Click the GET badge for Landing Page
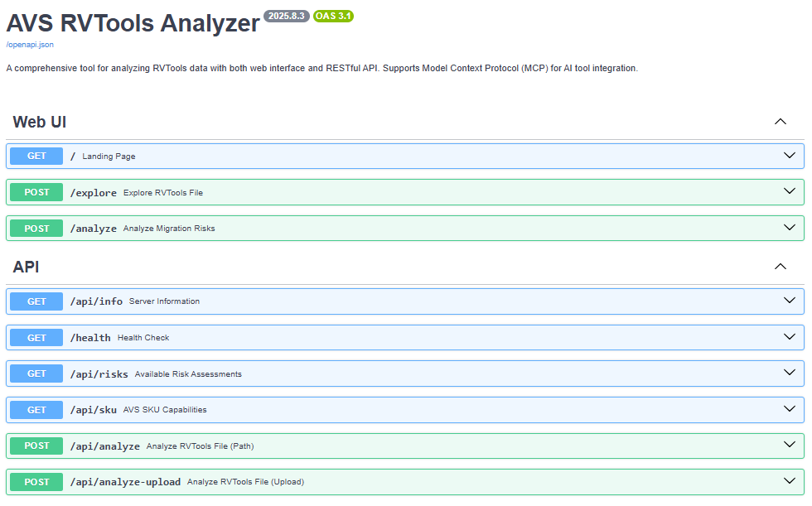This screenshot has width=812, height=506. click(x=36, y=156)
